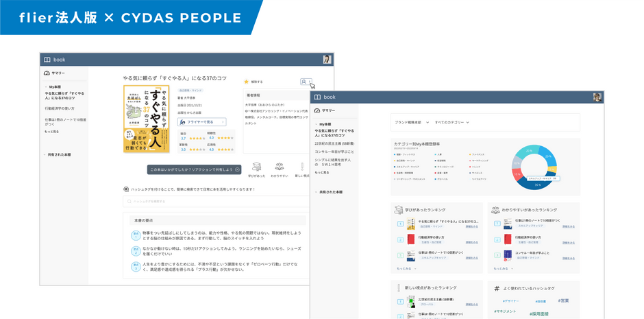Collapse My本棚 section in left sidebar
644x319 pixels.
pos(46,87)
